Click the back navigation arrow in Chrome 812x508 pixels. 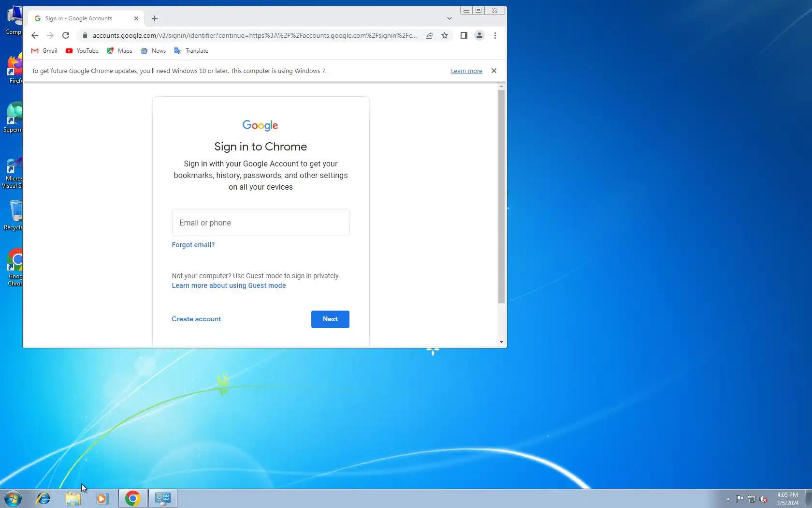click(x=35, y=35)
